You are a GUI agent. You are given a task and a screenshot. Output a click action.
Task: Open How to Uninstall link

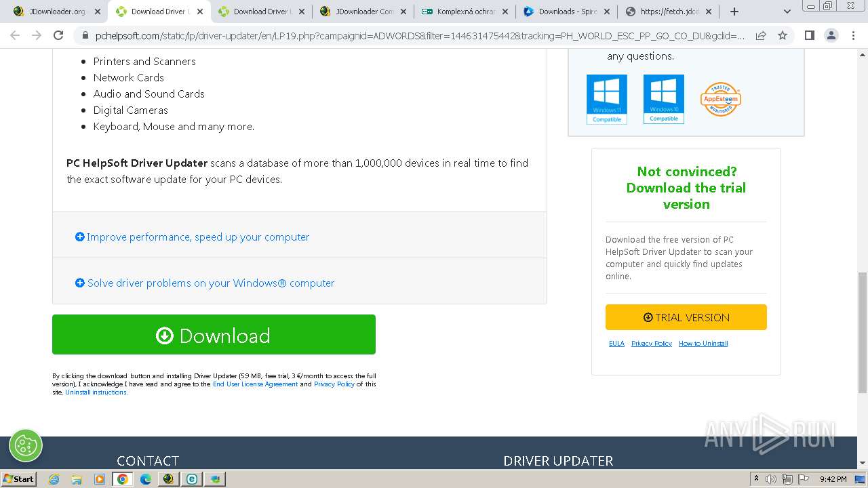(703, 344)
